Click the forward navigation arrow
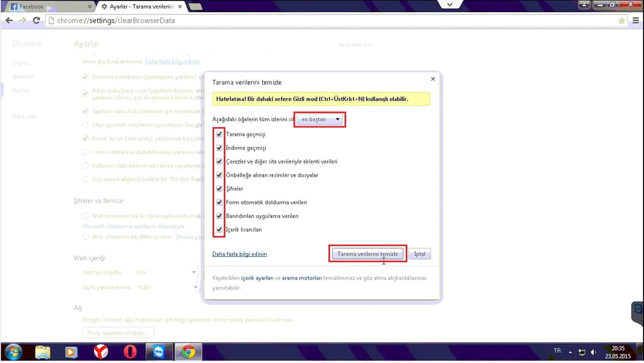 click(23, 20)
